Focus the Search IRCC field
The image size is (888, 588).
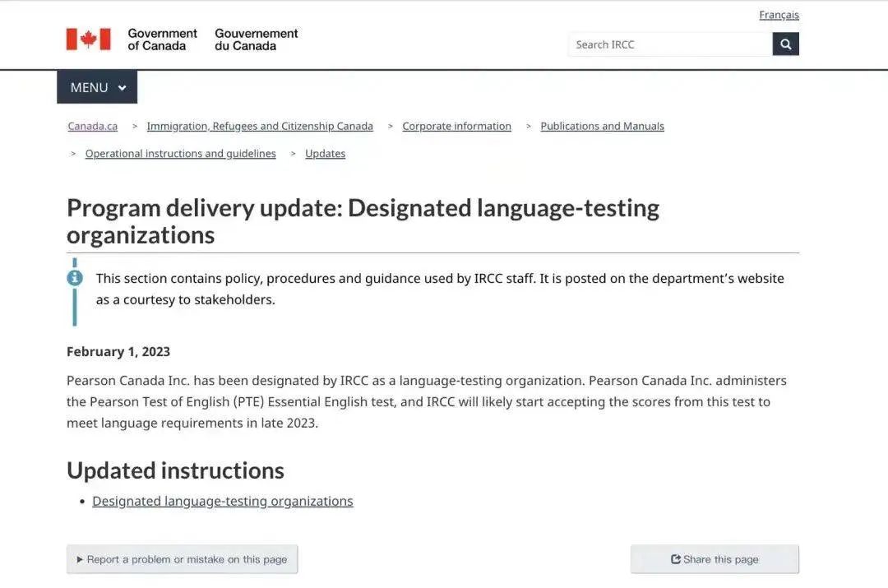pos(671,44)
